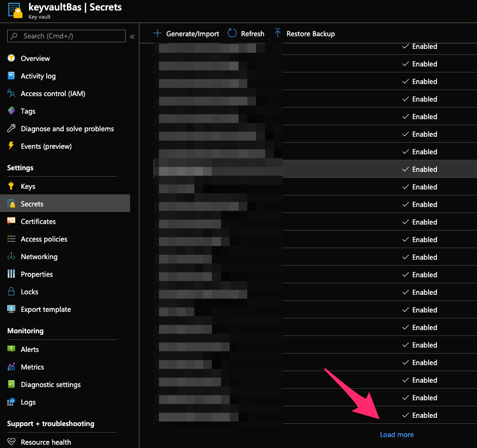Click the Locks padlock icon
This screenshot has width=477, height=448.
[x=11, y=292]
